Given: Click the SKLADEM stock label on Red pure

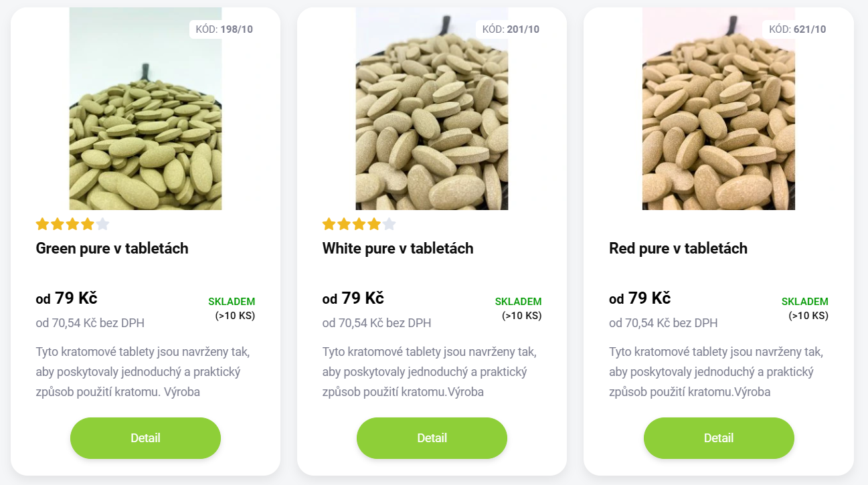Looking at the screenshot, I should point(804,302).
